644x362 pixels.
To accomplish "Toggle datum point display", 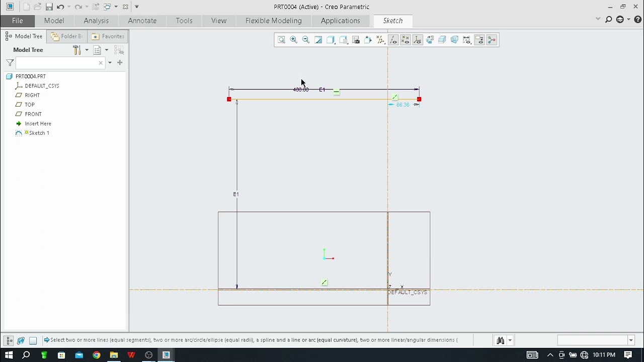I will coord(405,40).
